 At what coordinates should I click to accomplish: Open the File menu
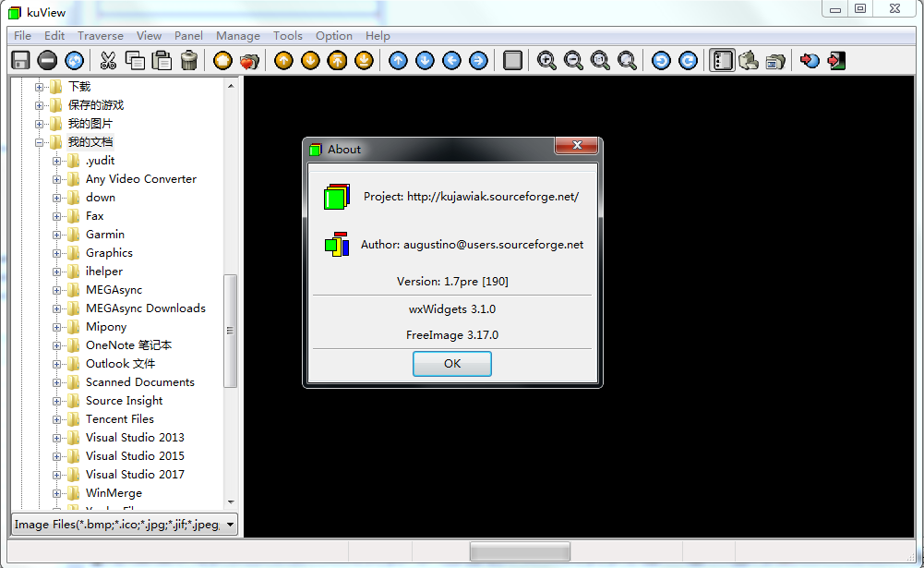pyautogui.click(x=21, y=35)
